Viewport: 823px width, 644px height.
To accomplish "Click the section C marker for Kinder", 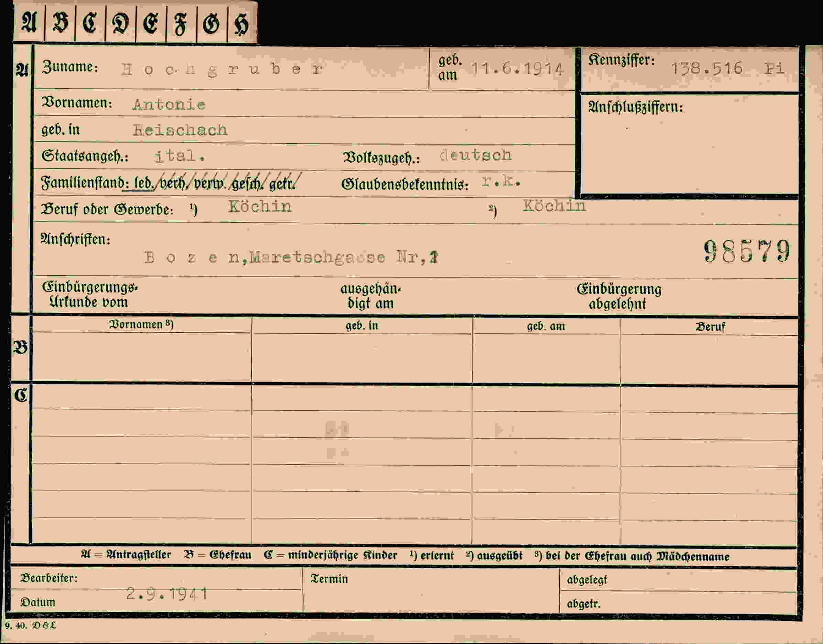I will (x=21, y=396).
